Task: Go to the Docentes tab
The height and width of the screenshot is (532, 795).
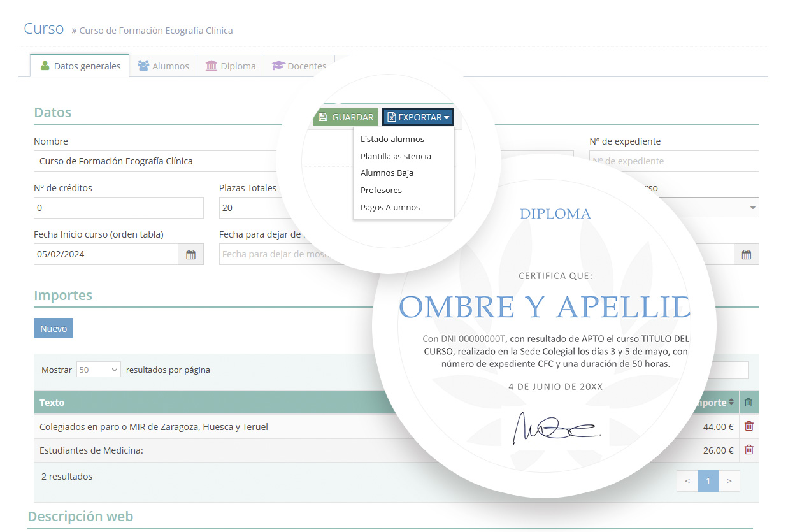Action: click(x=299, y=66)
